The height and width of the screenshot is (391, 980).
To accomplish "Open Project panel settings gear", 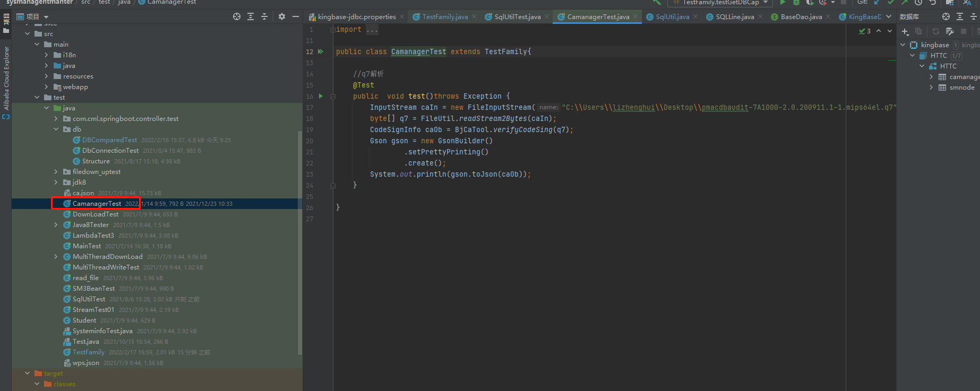I will 282,16.
